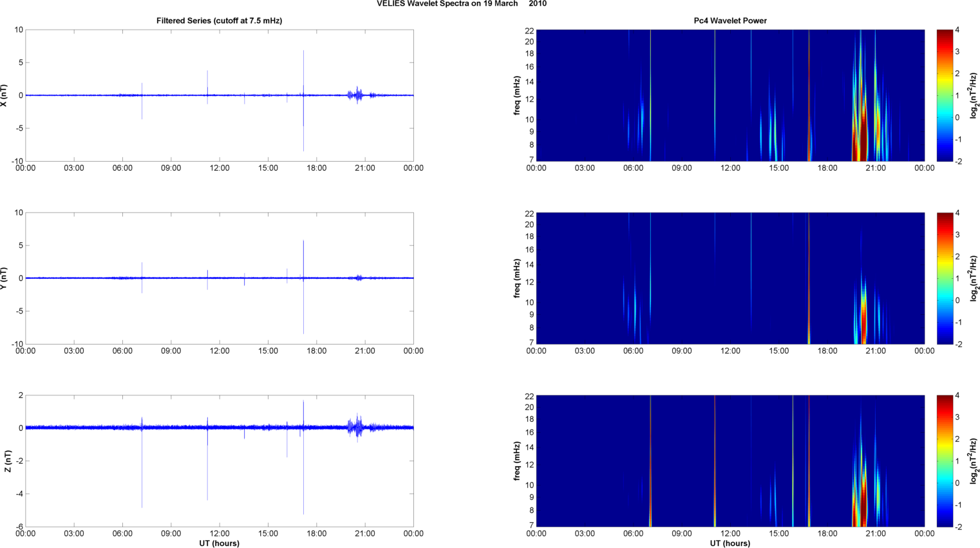Click the Y (nT) axis label
Image resolution: width=980 pixels, height=548 pixels.
click(x=4, y=278)
